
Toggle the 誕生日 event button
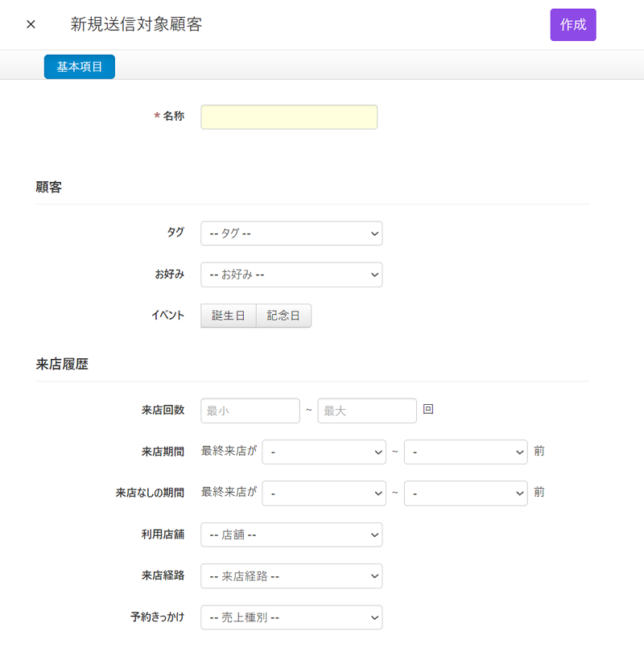[x=228, y=316]
